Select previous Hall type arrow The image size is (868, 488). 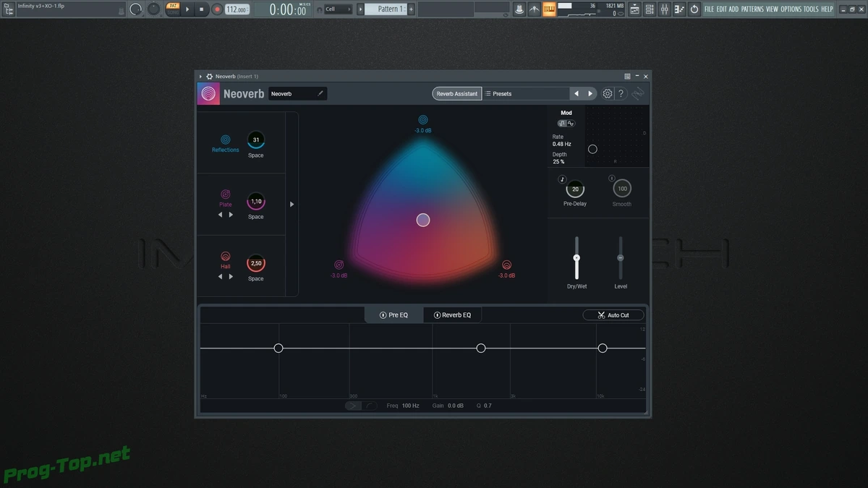(x=221, y=277)
